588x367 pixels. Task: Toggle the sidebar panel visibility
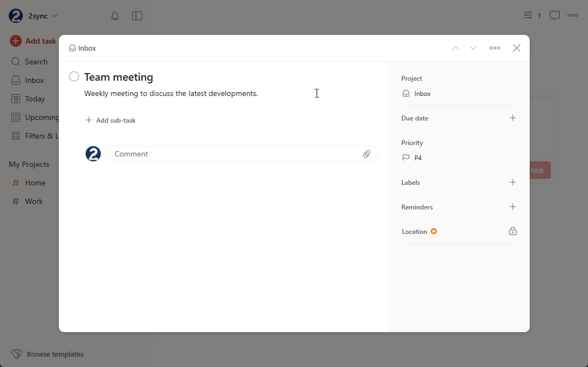coord(137,16)
